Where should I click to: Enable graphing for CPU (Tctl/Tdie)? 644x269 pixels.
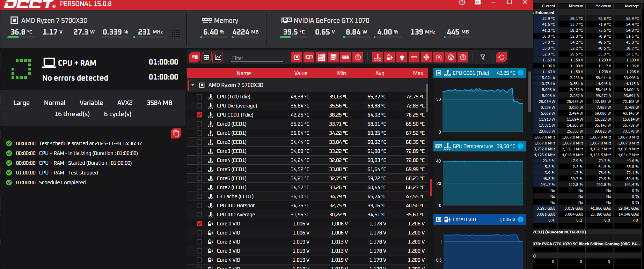(199, 97)
